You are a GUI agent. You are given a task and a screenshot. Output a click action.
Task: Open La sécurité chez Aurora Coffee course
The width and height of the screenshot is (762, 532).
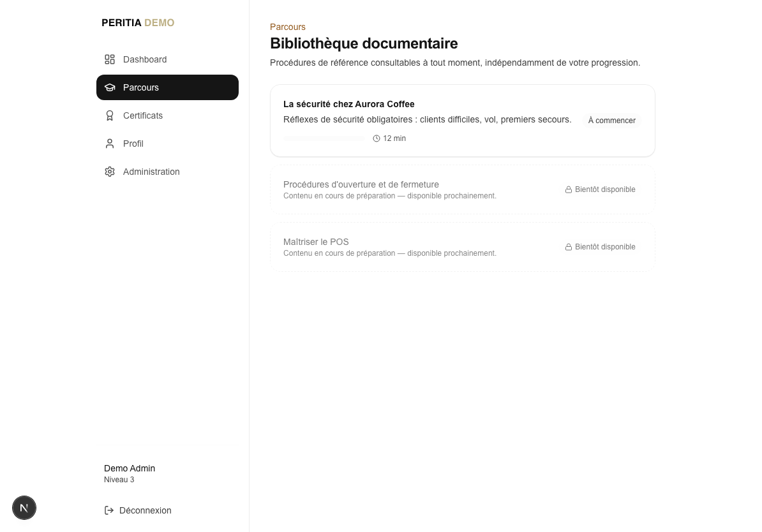coord(462,121)
